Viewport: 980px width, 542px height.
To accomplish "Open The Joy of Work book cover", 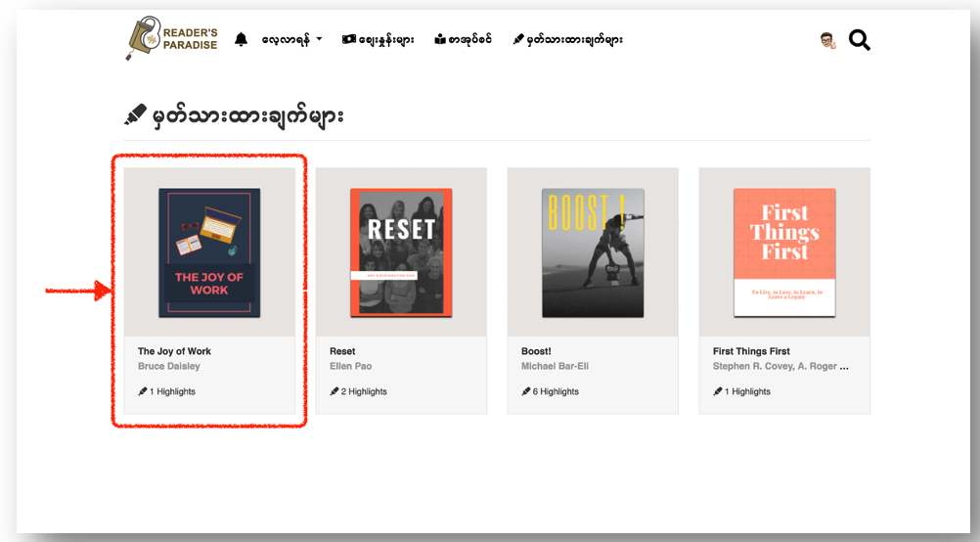I will point(209,252).
